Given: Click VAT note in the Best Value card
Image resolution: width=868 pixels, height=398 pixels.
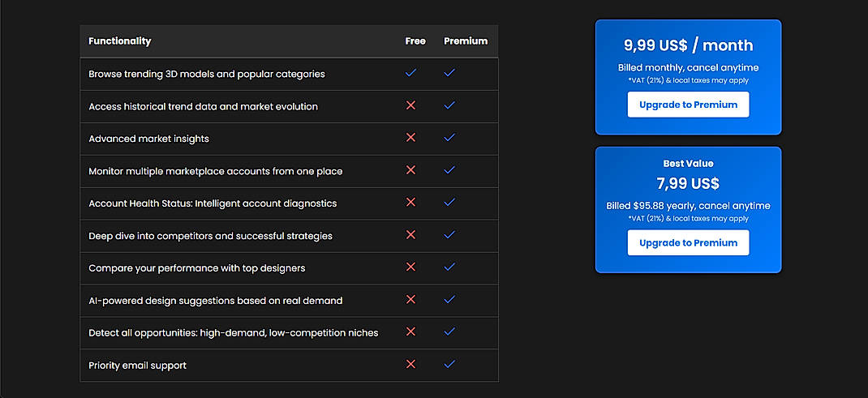Looking at the screenshot, I should 688,219.
